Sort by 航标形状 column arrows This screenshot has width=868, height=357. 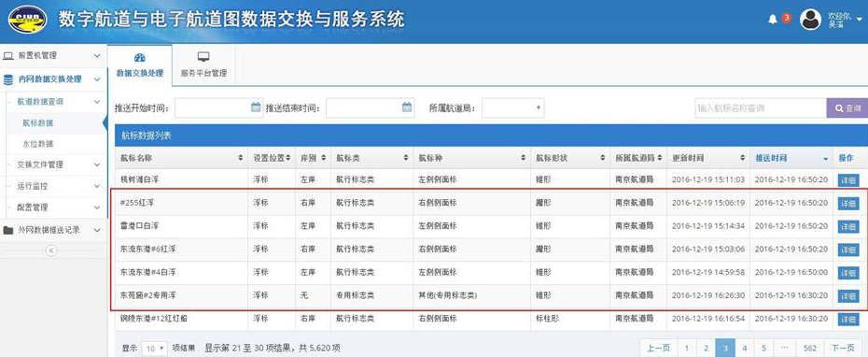click(603, 158)
